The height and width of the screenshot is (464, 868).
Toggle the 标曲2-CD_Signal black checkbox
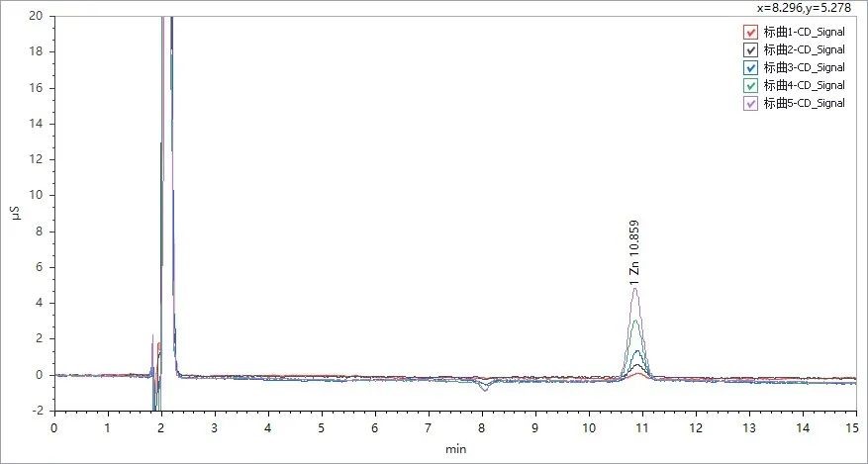pos(750,49)
